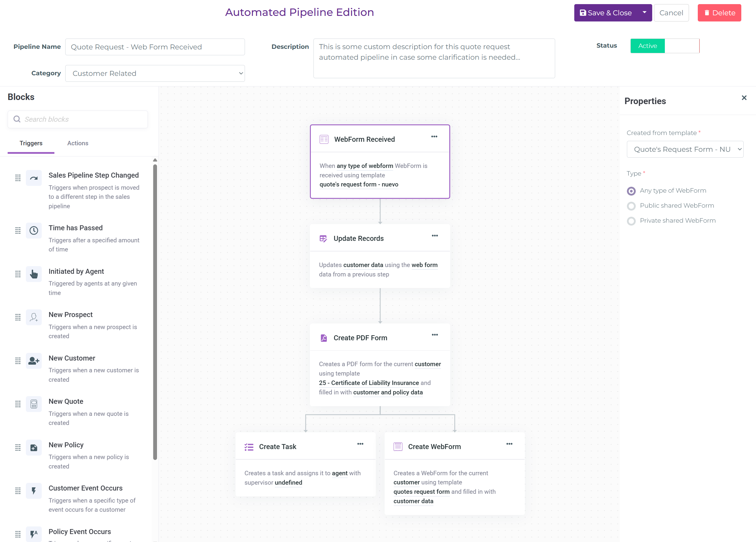Open the WebForm Received block options menu

pyautogui.click(x=434, y=137)
